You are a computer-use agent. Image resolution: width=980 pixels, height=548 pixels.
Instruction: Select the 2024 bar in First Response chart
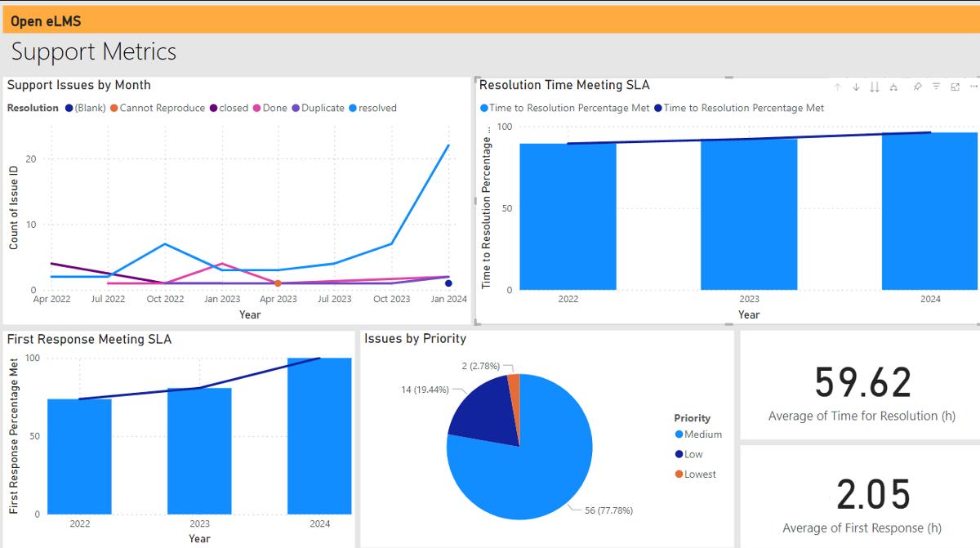319,436
